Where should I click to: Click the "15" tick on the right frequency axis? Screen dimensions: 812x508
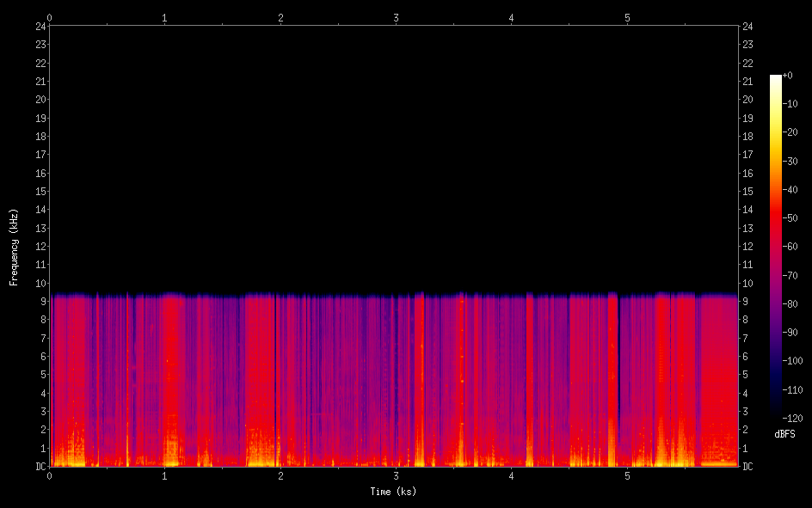pos(747,192)
